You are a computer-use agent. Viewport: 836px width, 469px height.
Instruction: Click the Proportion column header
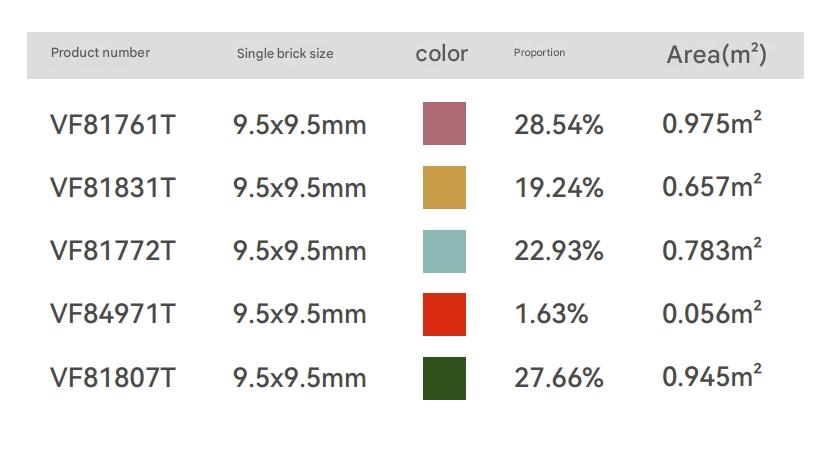click(x=539, y=53)
